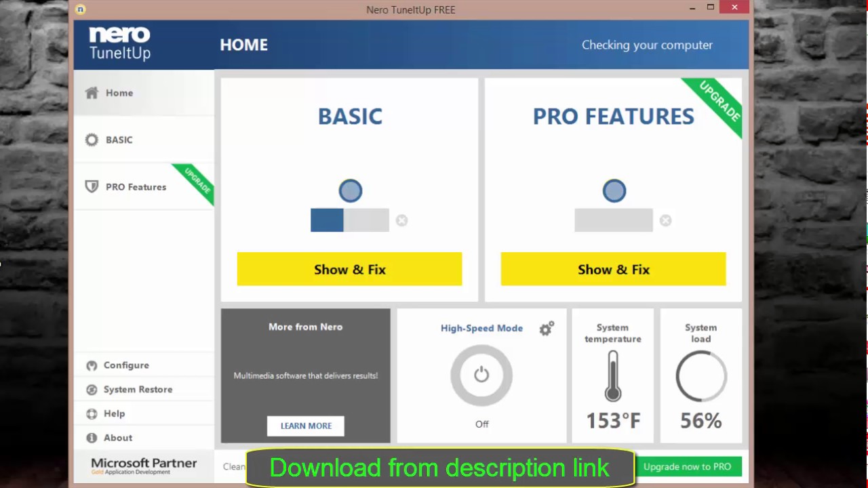Click the Help lifebuoy icon

click(x=92, y=413)
